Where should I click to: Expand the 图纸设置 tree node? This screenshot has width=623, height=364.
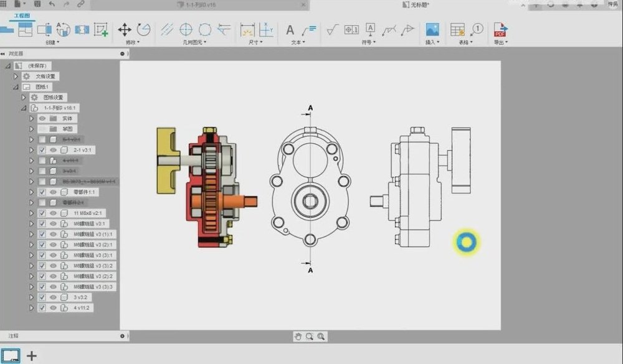pos(24,97)
